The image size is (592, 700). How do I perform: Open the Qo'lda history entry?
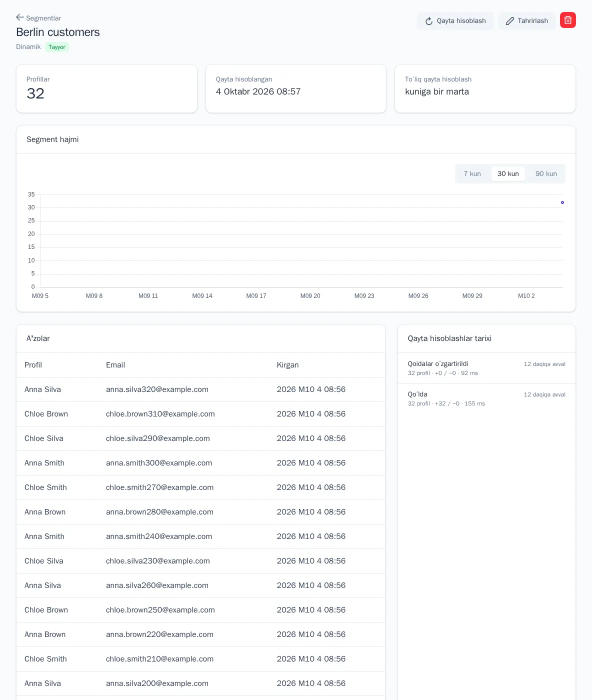486,398
